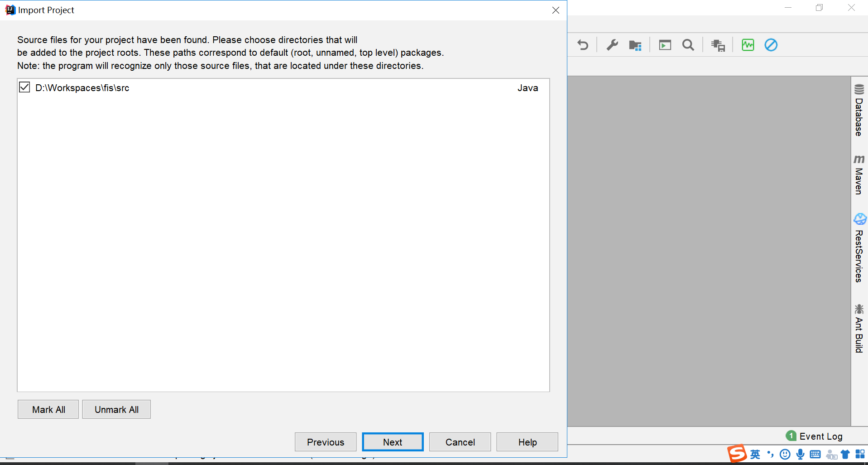This screenshot has width=868, height=465.
Task: Cancel the Import Project dialog
Action: click(x=460, y=442)
